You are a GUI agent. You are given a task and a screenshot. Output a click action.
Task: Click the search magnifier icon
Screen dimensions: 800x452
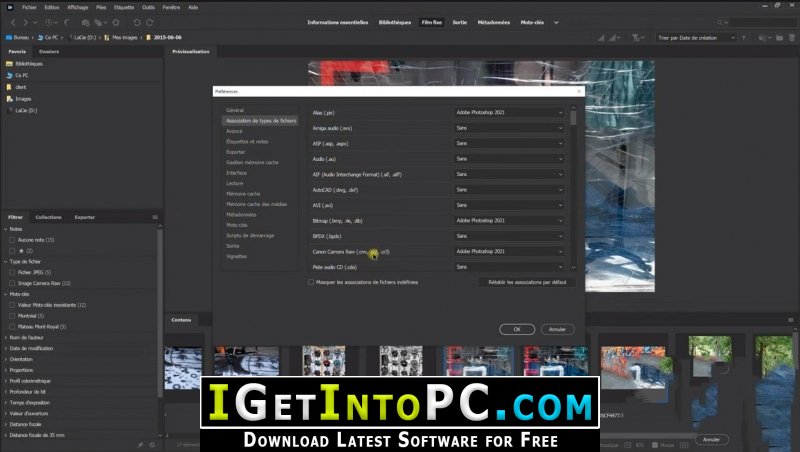(x=720, y=22)
